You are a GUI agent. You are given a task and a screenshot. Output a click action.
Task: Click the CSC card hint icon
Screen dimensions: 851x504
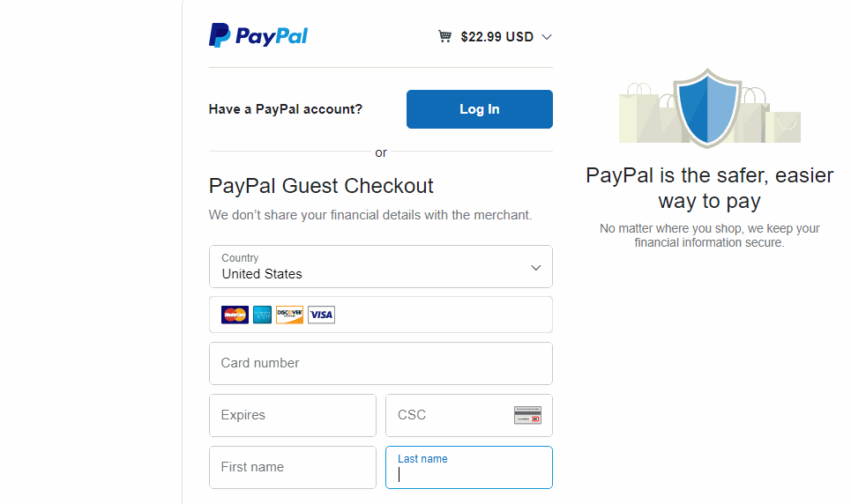[527, 415]
